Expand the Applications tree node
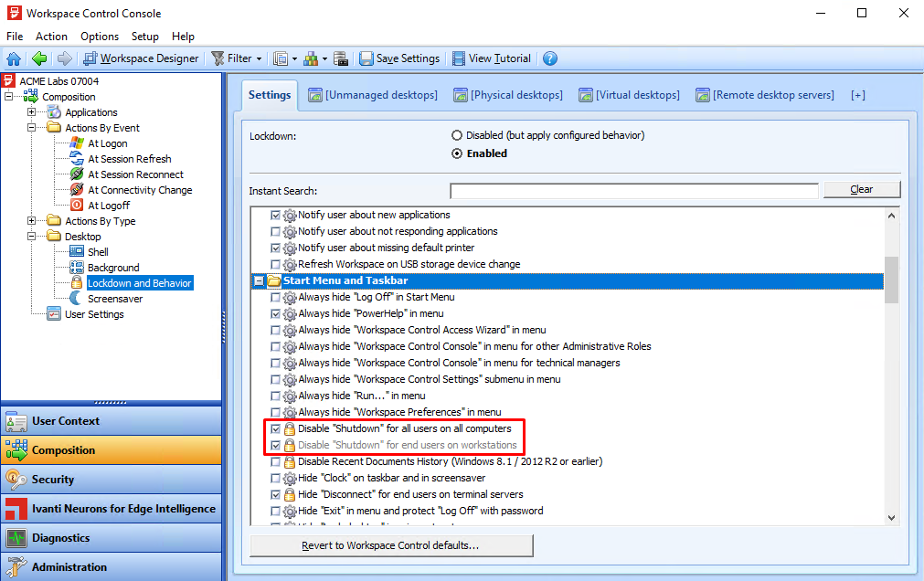Viewport: 924px width, 581px height. click(32, 112)
